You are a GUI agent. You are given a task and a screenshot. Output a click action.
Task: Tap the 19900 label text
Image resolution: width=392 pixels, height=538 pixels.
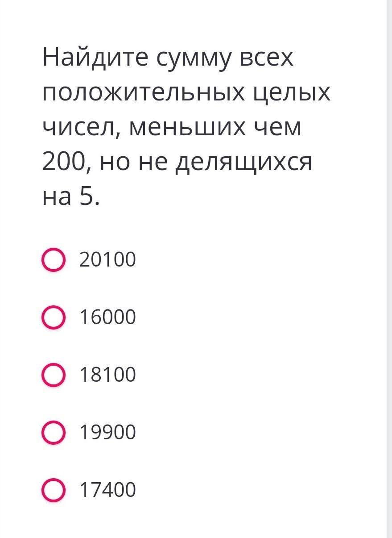[x=107, y=432]
